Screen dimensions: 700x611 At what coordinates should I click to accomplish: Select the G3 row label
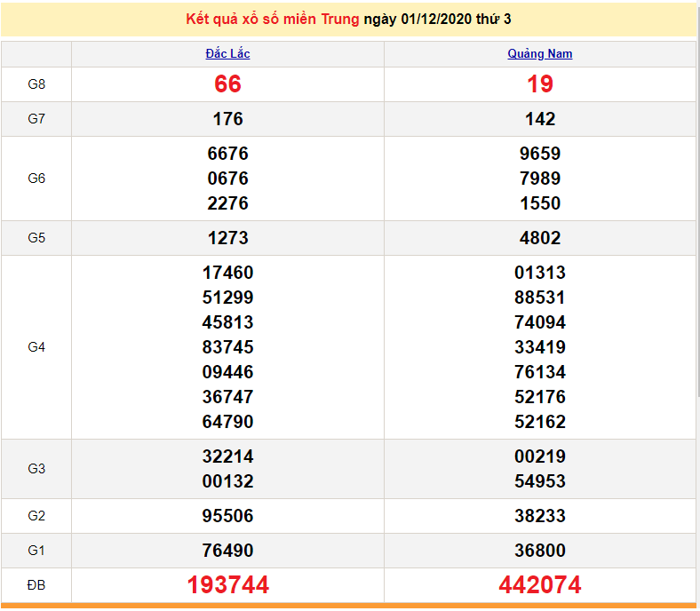36,469
